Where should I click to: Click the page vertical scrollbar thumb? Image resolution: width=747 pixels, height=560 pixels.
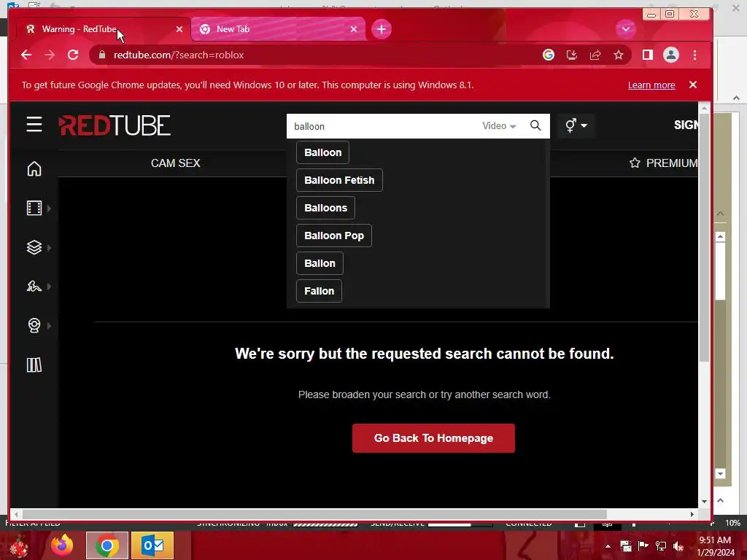point(704,238)
